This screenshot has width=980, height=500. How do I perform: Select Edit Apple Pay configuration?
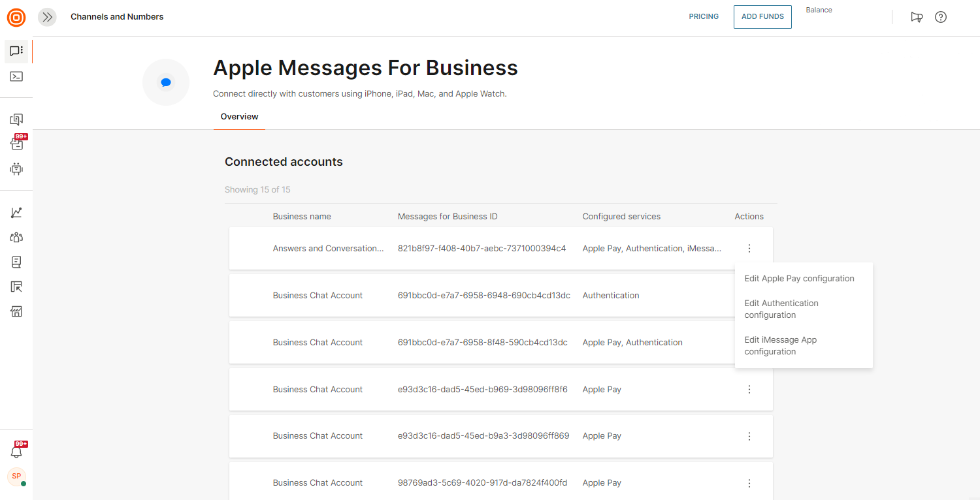(799, 279)
